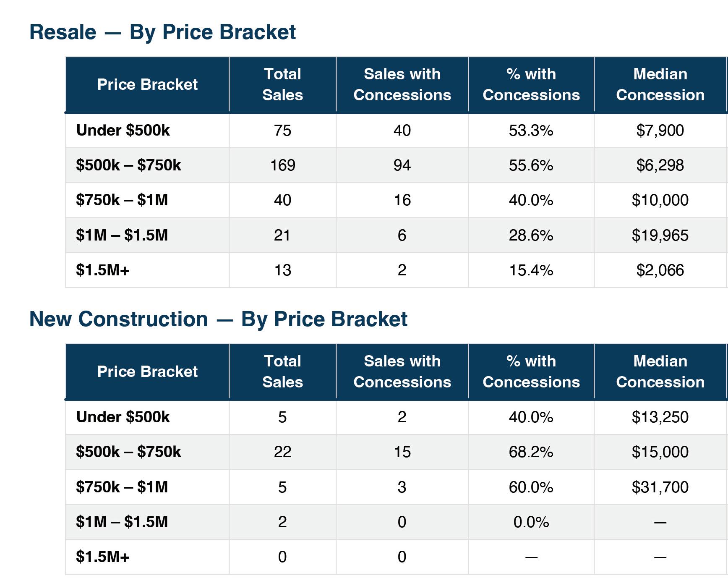Click the $31,700 median concession value
The image size is (728, 578).
tap(660, 487)
